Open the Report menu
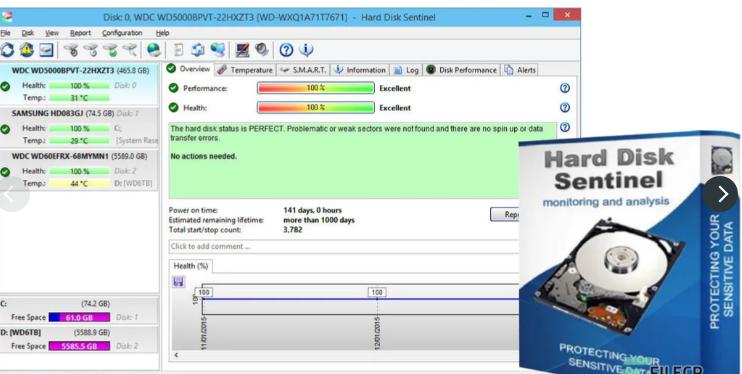 80,33
